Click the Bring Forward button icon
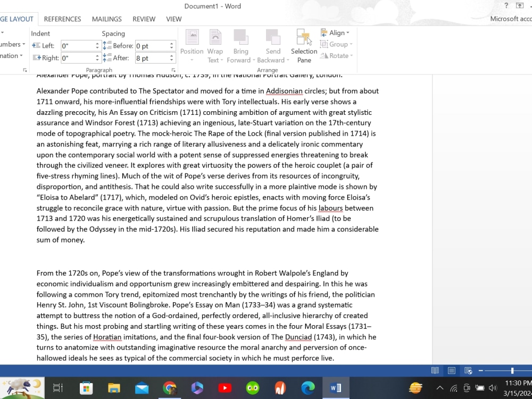Image resolution: width=532 pixels, height=399 pixels. coord(241,37)
